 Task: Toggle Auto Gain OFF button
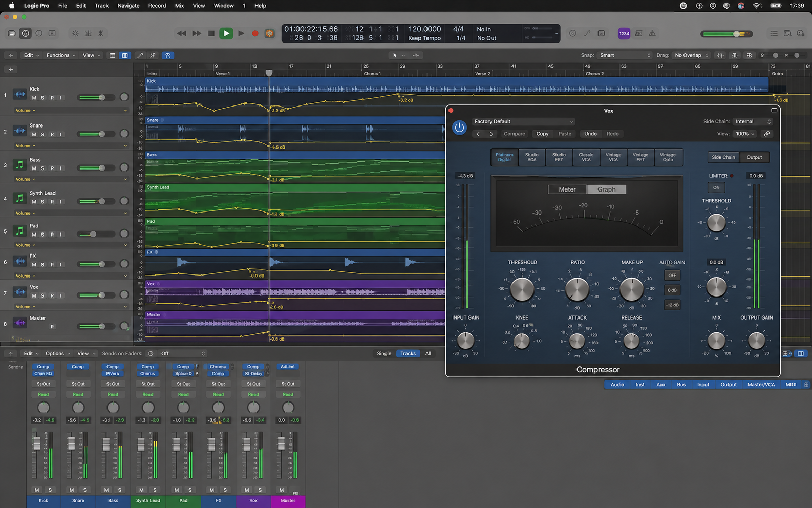click(672, 276)
